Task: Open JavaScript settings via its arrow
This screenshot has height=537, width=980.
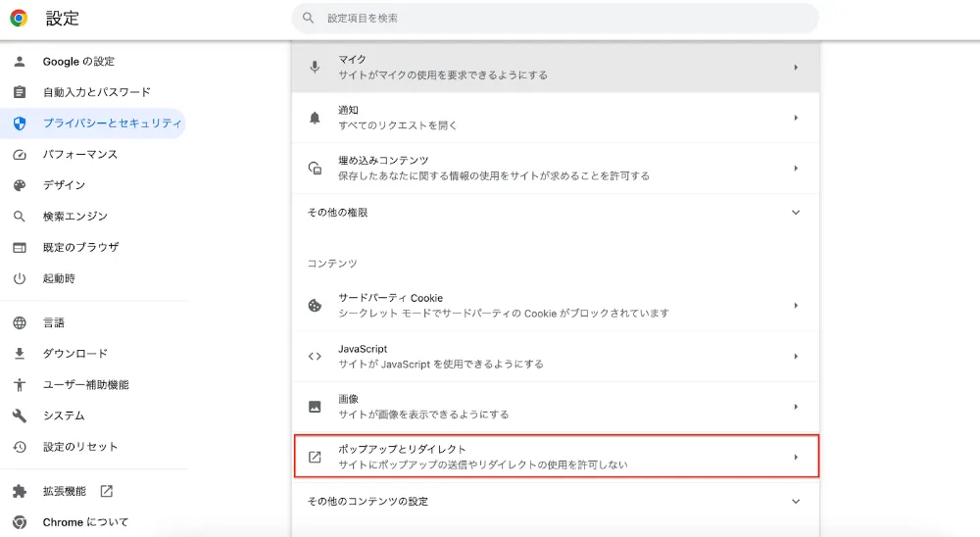Action: click(x=796, y=357)
